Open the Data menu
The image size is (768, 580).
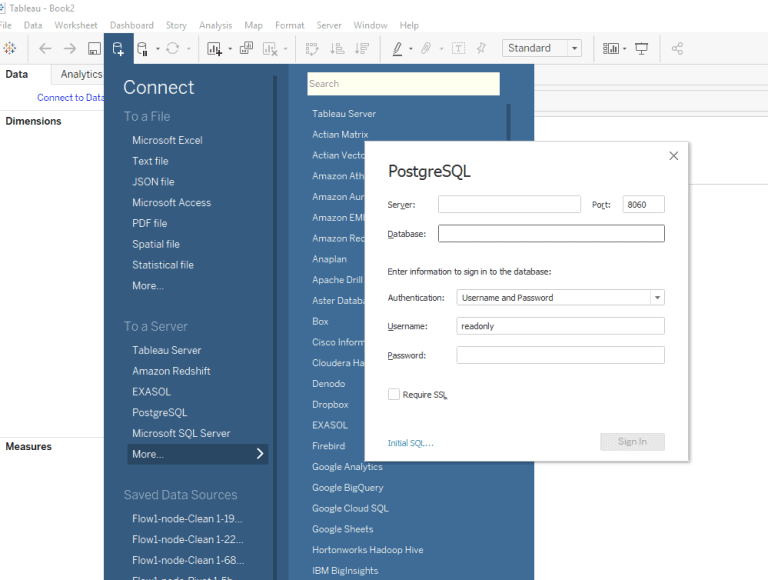33,25
